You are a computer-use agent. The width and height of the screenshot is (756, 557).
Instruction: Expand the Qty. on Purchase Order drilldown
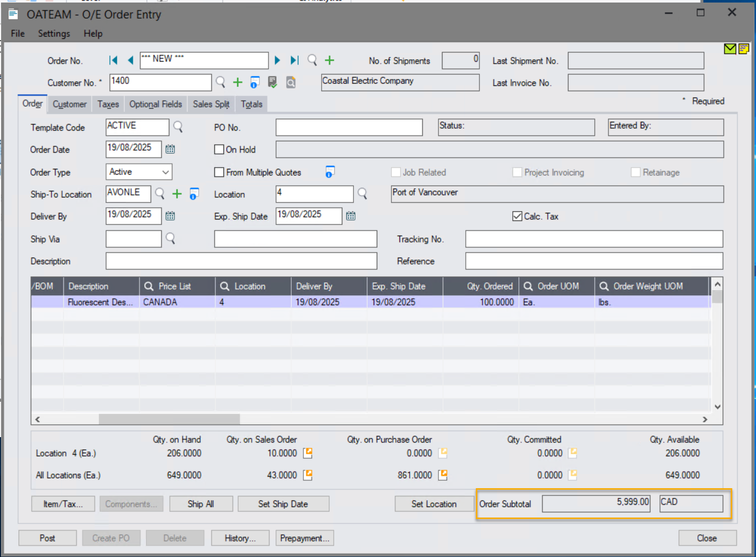443,453
